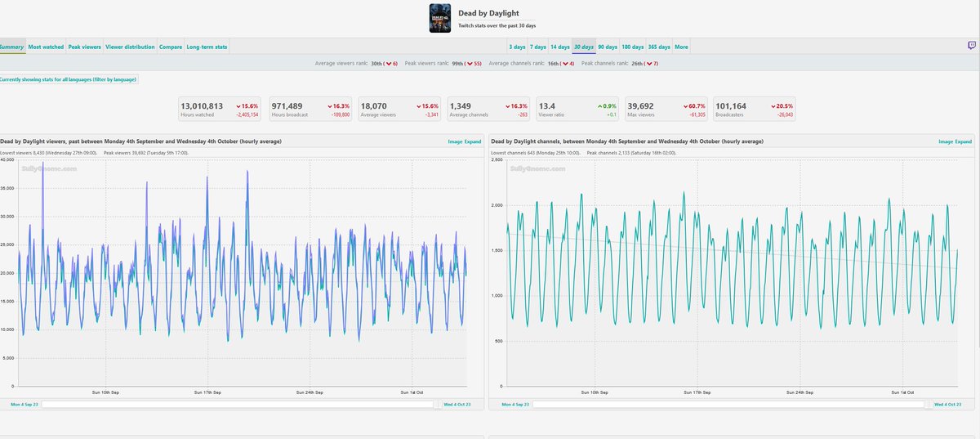
Task: Click the channels line chart plot area
Action: (x=733, y=271)
